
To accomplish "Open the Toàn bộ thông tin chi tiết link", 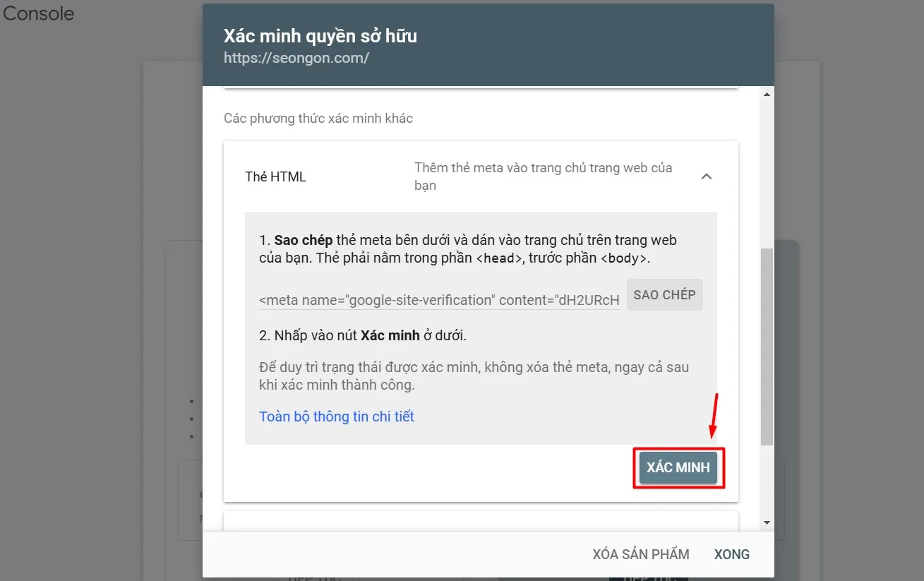I will 337,417.
